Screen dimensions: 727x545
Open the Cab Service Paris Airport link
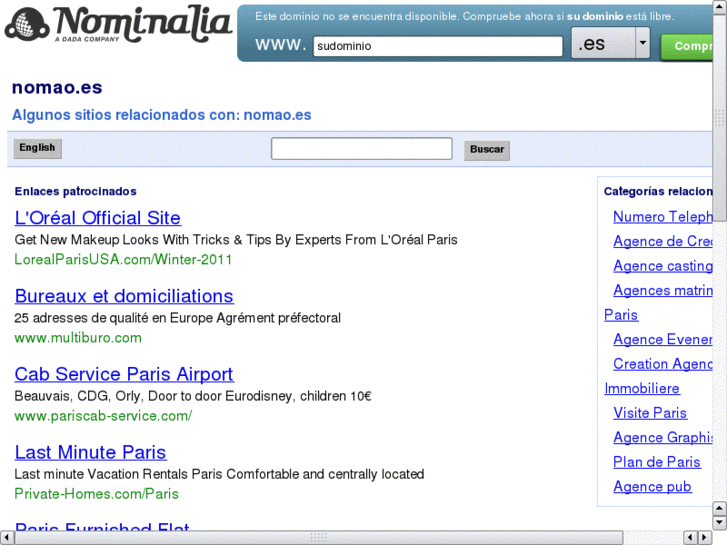coord(124,374)
